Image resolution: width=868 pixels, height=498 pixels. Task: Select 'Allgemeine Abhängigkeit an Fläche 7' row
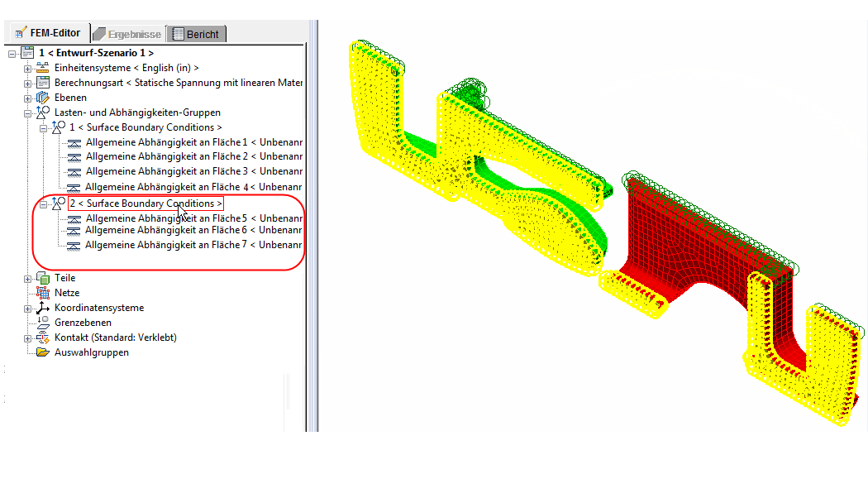tap(193, 245)
